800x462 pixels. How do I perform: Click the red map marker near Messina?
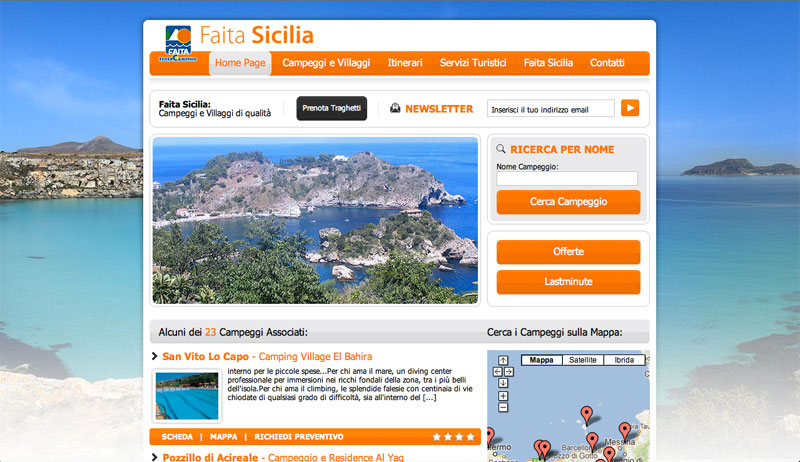tap(624, 432)
